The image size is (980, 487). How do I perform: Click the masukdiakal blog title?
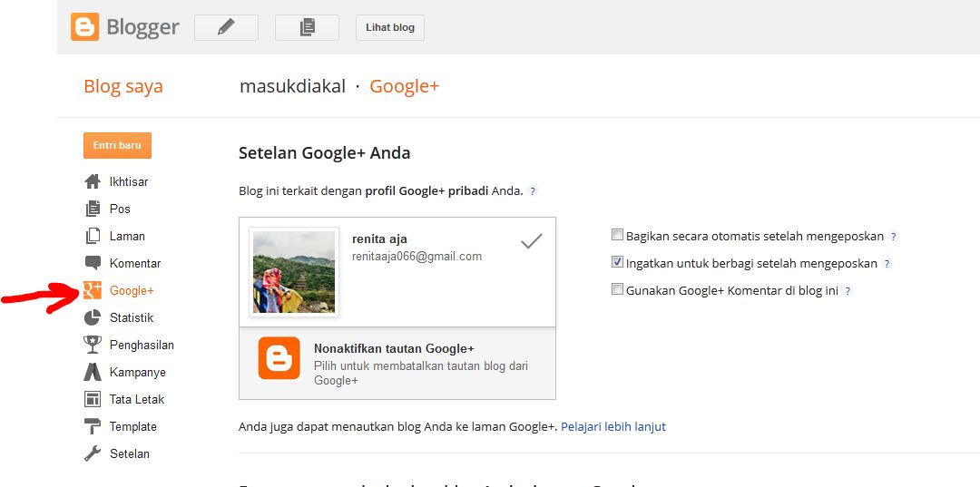[292, 86]
